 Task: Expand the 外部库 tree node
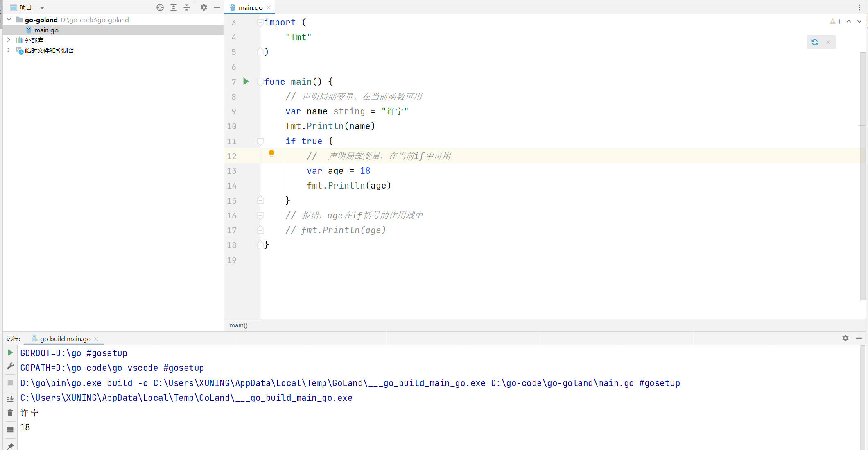(9, 40)
